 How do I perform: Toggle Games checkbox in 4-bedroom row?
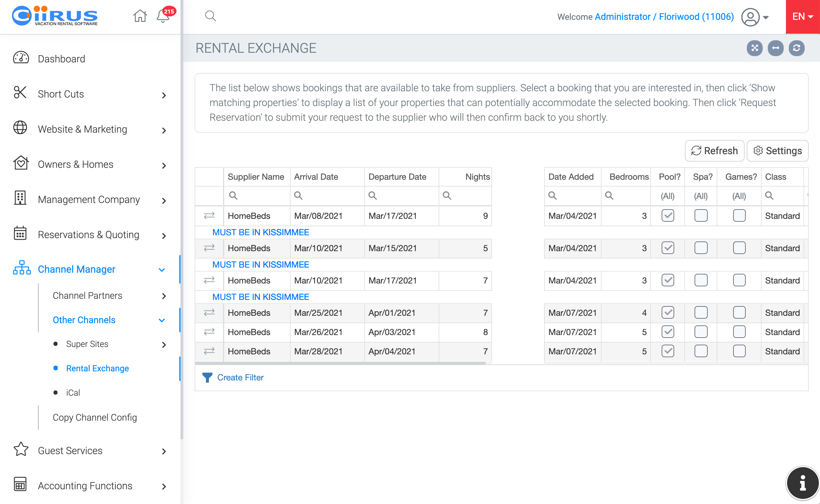[739, 313]
